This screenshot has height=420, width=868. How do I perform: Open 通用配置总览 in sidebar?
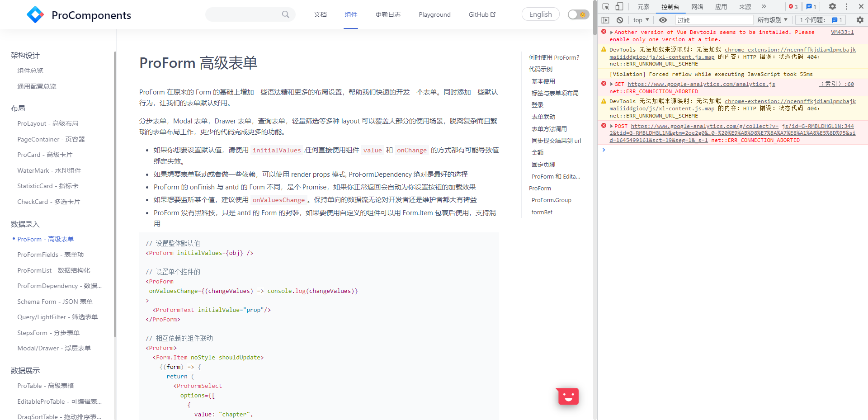pos(37,86)
